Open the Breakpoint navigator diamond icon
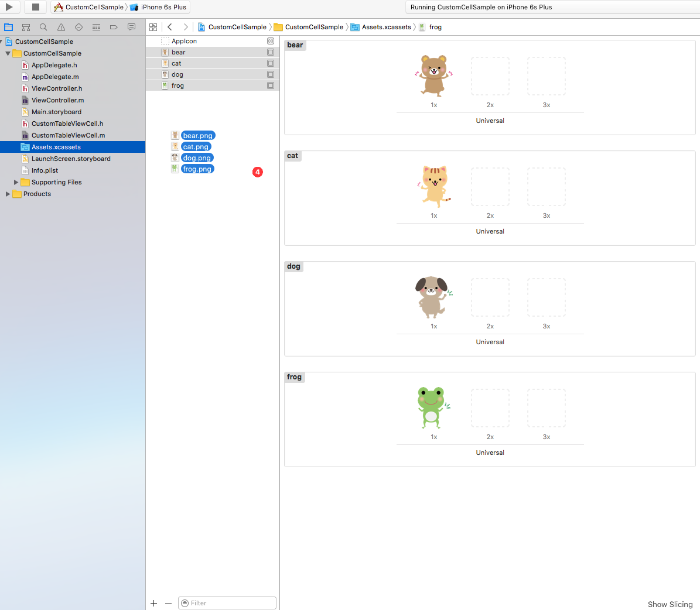Viewport: 700px width, 610px height. [78, 27]
